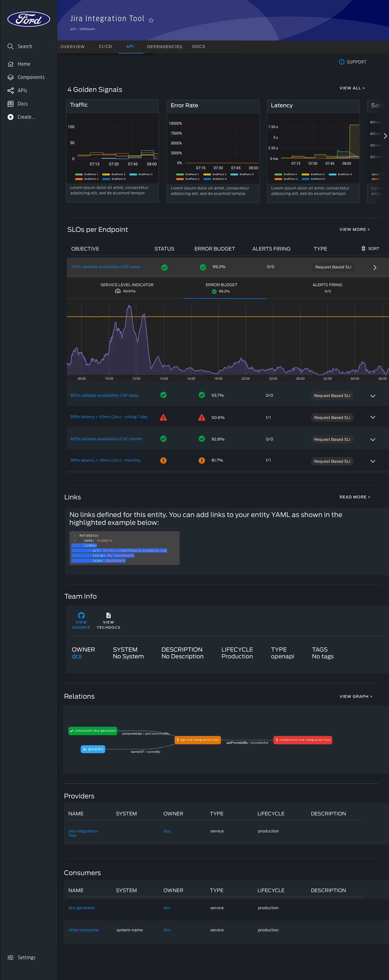Click EndPoint 1 legend swatch in Traffic

click(x=79, y=174)
